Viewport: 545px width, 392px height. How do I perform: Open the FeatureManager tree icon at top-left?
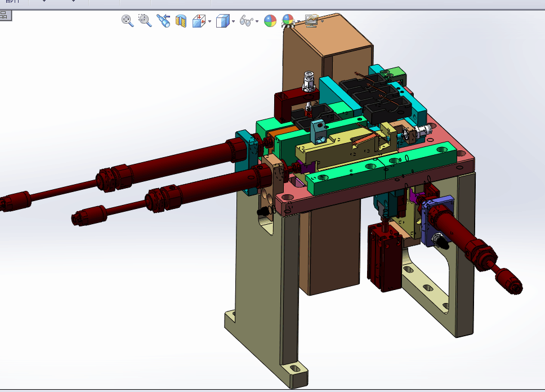pyautogui.click(x=5, y=15)
